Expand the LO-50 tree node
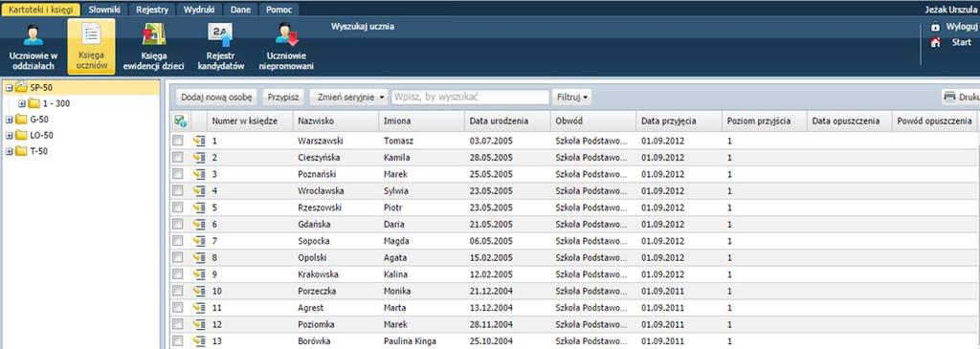This screenshot has width=980, height=349. pyautogui.click(x=10, y=136)
